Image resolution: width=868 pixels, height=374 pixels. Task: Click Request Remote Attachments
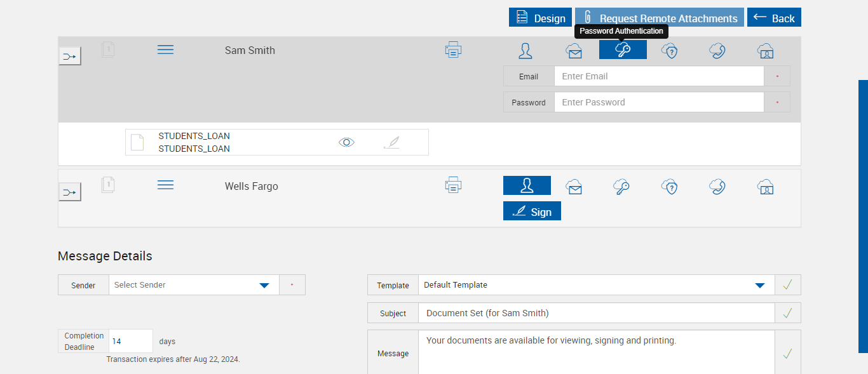(660, 18)
